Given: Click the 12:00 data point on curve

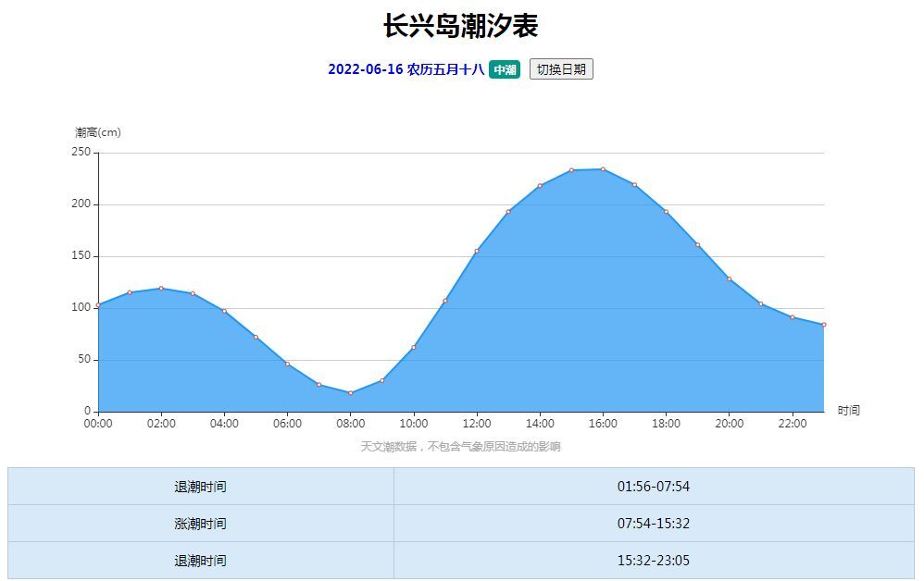Looking at the screenshot, I should [477, 251].
